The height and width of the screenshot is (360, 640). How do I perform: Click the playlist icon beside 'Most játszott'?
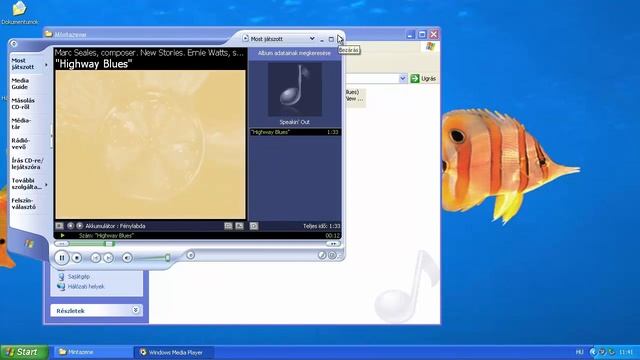(x=245, y=38)
